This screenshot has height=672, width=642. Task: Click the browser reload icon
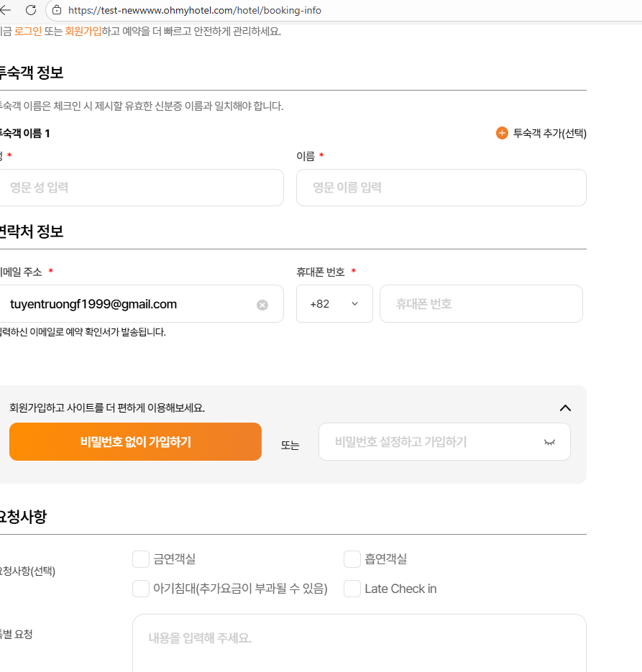[x=30, y=10]
